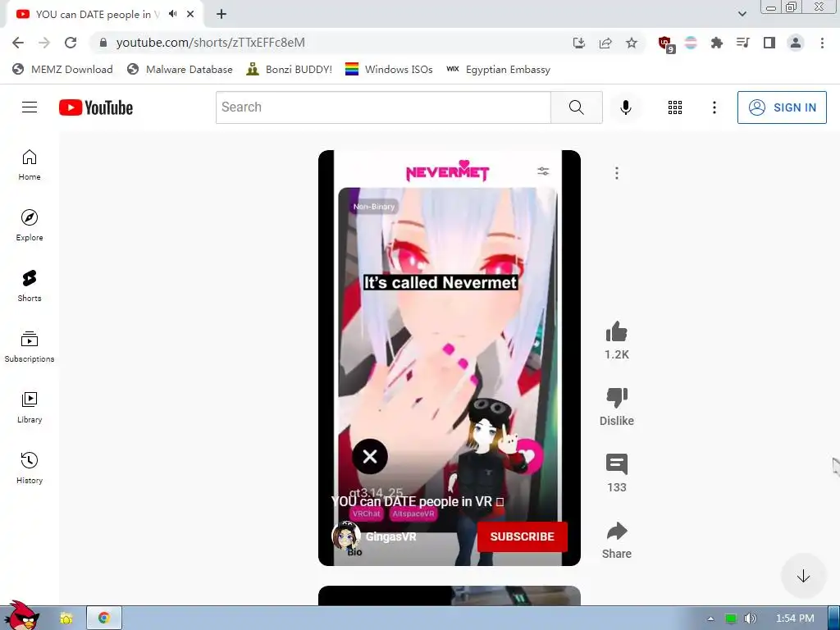
Task: Open the Extensions puzzle icon
Action: tap(716, 43)
